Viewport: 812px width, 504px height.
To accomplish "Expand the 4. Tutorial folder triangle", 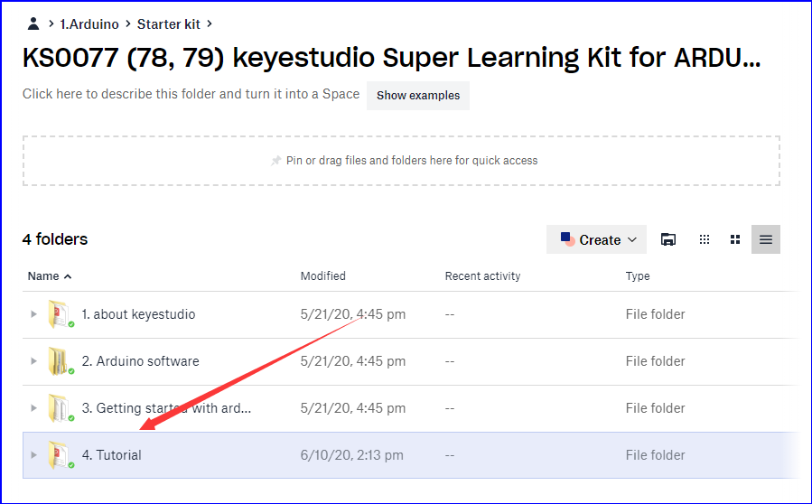I will point(33,455).
